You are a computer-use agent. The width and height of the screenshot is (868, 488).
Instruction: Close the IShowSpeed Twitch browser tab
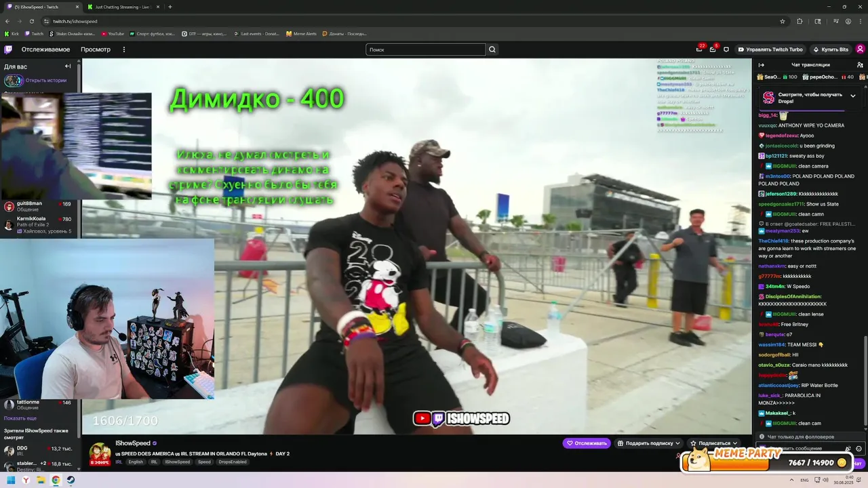pyautogui.click(x=77, y=7)
